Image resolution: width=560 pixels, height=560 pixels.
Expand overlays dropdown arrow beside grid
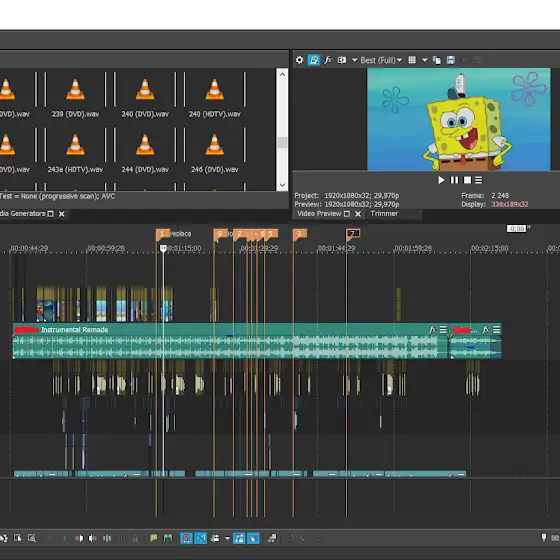424,60
